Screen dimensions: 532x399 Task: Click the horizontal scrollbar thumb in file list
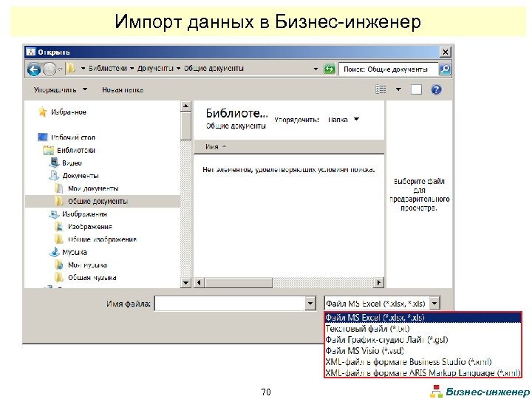[x=239, y=282]
